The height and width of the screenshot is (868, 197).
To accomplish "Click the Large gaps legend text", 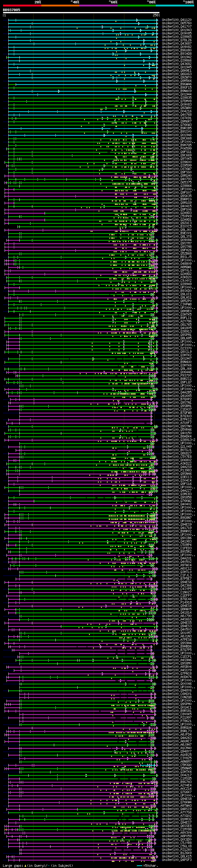I will [x=38, y=865].
